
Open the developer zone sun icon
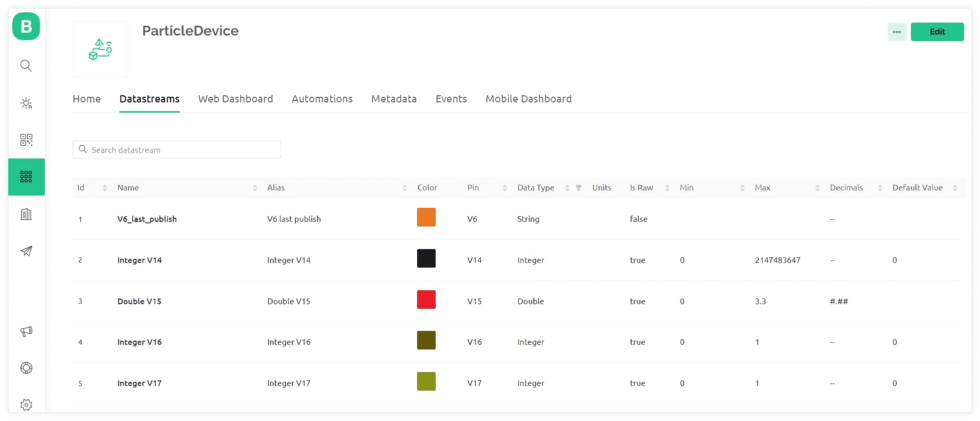click(x=26, y=103)
